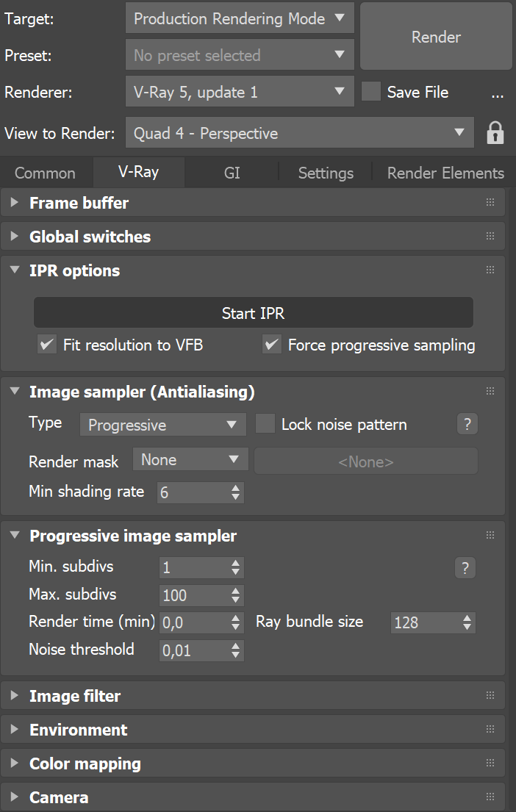516x812 pixels.
Task: Click Color mapping rollout grip icon
Action: pyautogui.click(x=490, y=764)
